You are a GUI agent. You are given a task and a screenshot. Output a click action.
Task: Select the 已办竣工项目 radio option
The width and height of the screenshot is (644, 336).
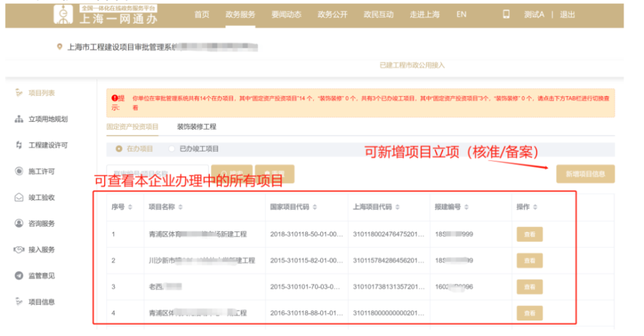pyautogui.click(x=172, y=149)
